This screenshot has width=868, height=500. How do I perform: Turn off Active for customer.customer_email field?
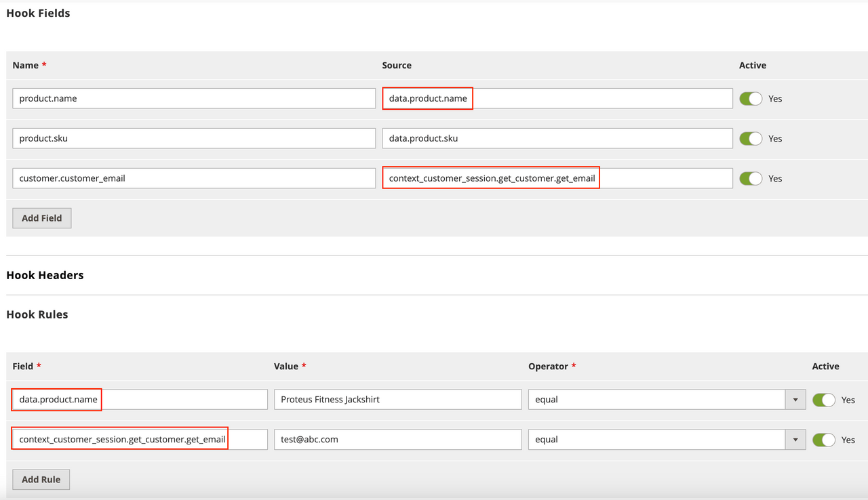click(x=751, y=178)
